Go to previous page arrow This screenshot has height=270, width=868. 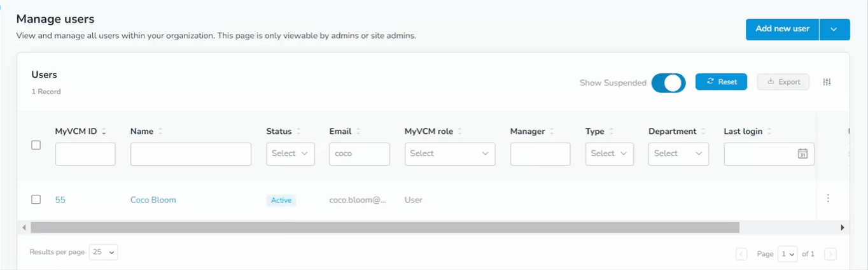pos(741,254)
